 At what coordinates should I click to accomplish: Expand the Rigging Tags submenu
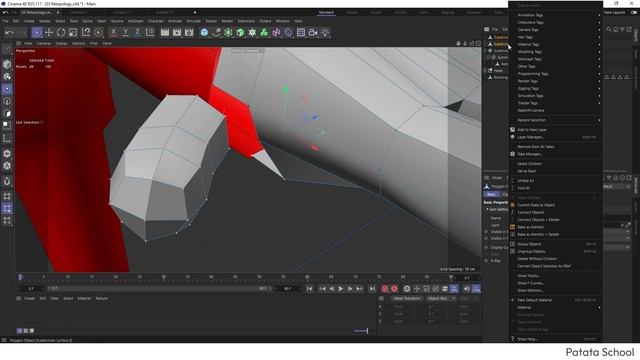click(x=556, y=89)
